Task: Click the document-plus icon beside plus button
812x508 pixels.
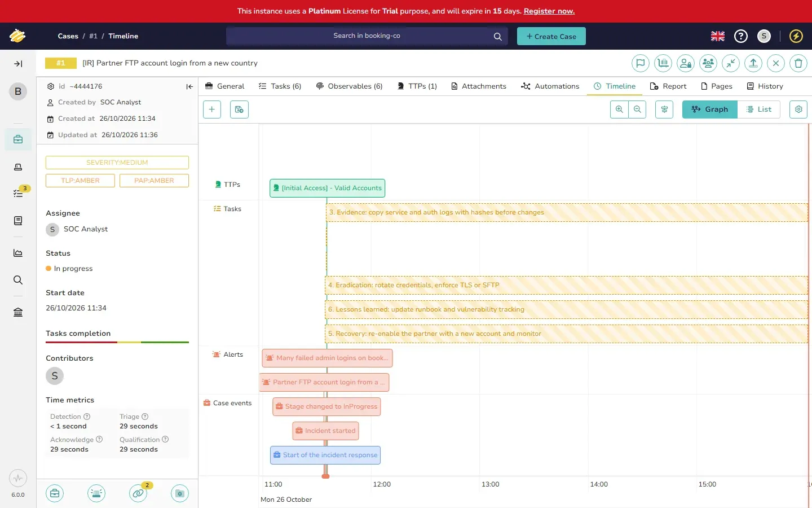Action: click(x=239, y=110)
